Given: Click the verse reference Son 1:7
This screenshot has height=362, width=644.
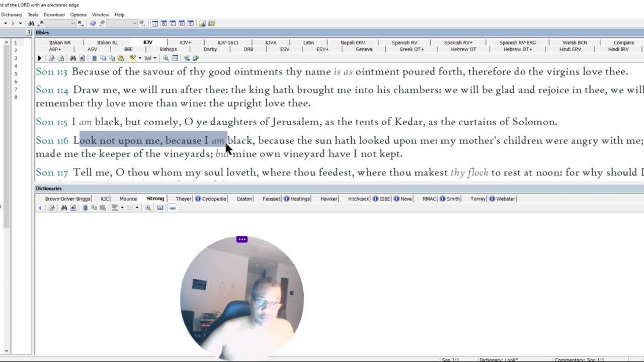Looking at the screenshot, I should click(51, 172).
